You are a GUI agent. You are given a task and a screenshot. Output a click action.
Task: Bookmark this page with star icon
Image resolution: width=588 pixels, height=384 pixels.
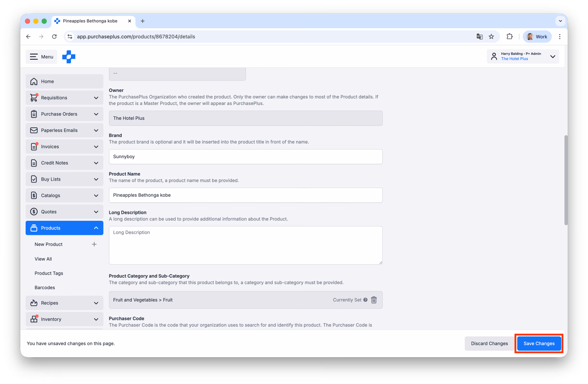coord(491,37)
